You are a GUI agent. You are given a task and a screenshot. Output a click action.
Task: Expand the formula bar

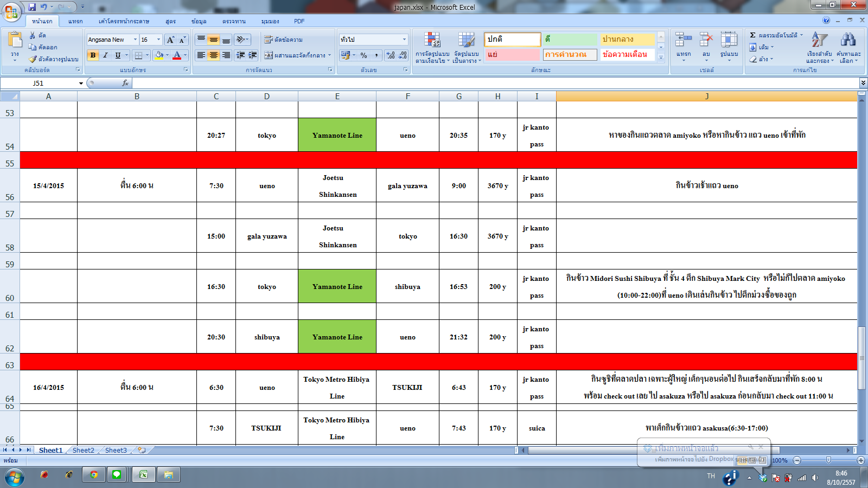[863, 83]
